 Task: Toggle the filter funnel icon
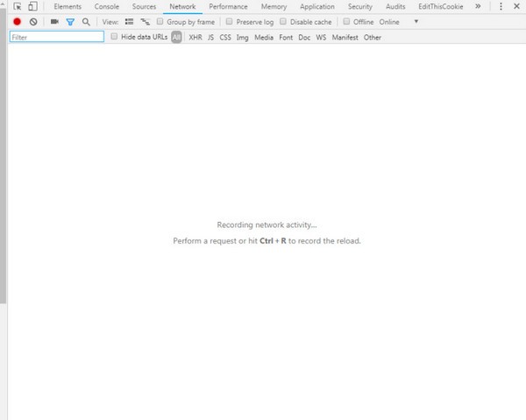[70, 21]
